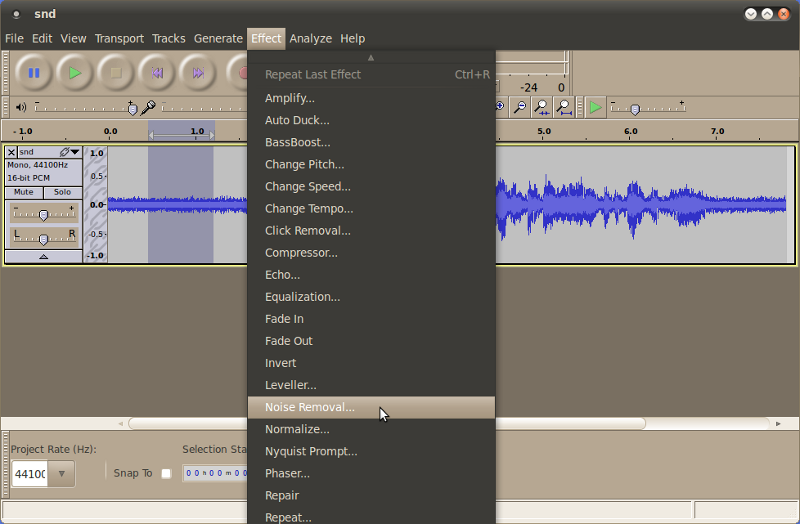Open the Generate menu
This screenshot has width=800, height=524.
tap(218, 39)
